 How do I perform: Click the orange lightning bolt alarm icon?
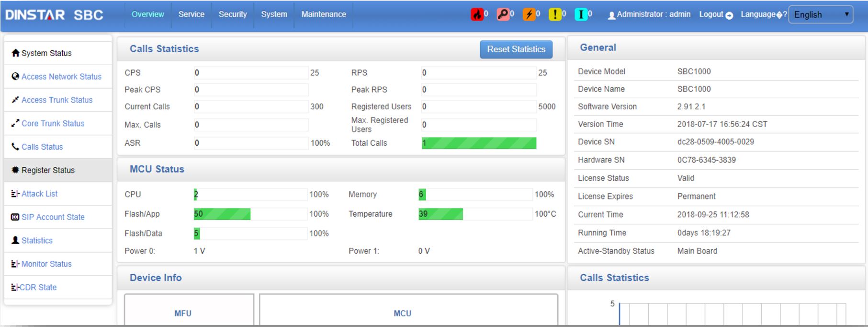[x=529, y=14]
